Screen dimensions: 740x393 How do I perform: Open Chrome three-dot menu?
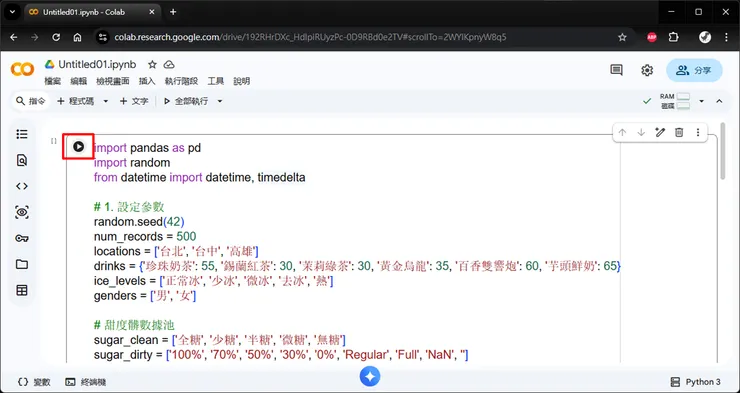[726, 37]
